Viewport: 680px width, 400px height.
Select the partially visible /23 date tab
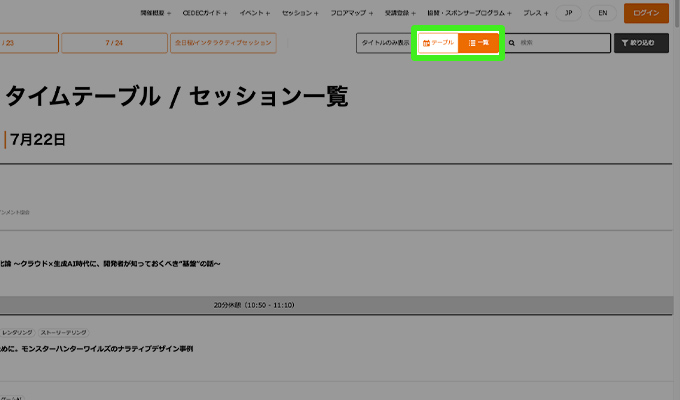coord(29,43)
